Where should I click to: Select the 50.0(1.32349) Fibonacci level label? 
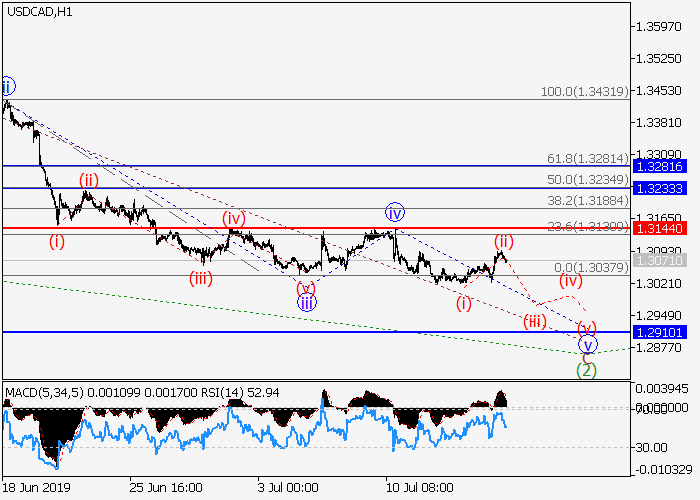coord(587,180)
